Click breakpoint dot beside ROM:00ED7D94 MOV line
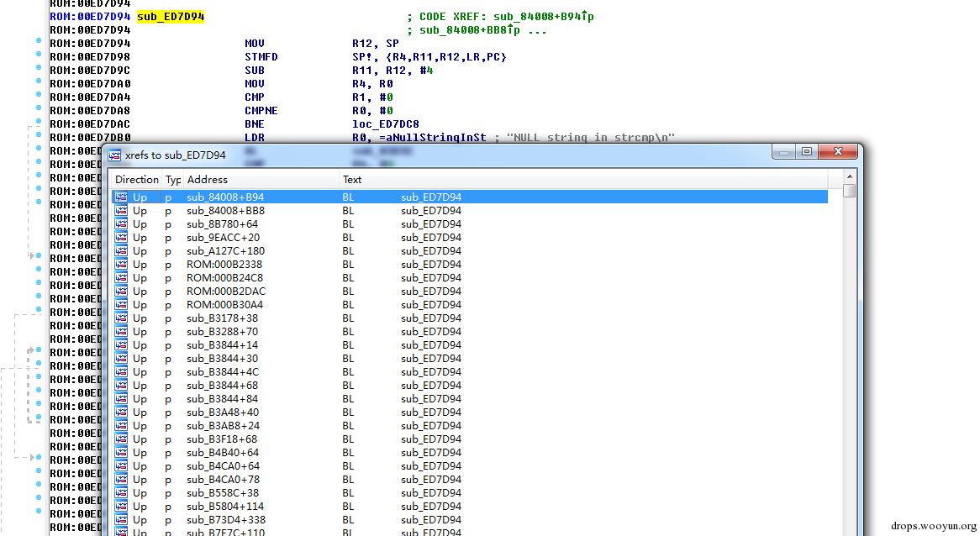The image size is (980, 536). pos(38,40)
